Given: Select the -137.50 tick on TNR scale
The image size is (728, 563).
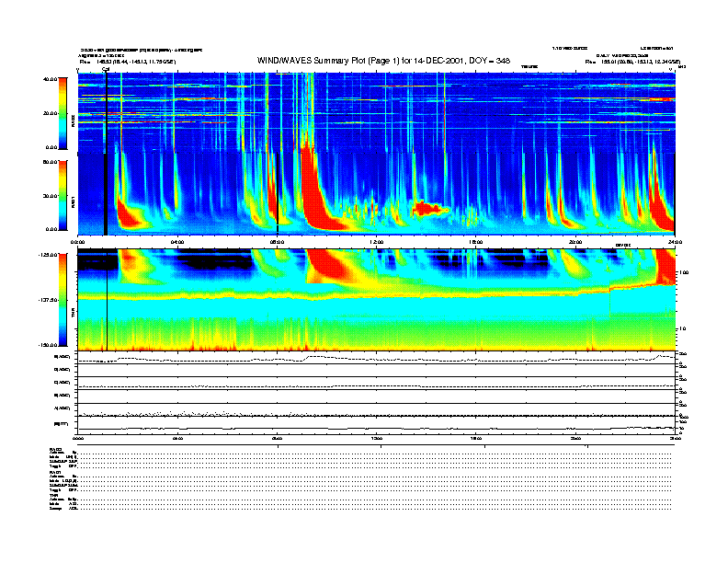Looking at the screenshot, I should [48, 300].
